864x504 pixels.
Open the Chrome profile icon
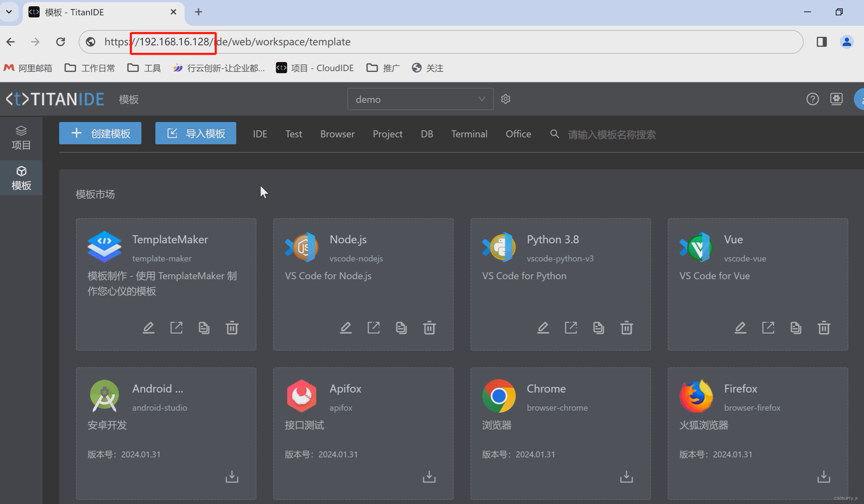[847, 42]
